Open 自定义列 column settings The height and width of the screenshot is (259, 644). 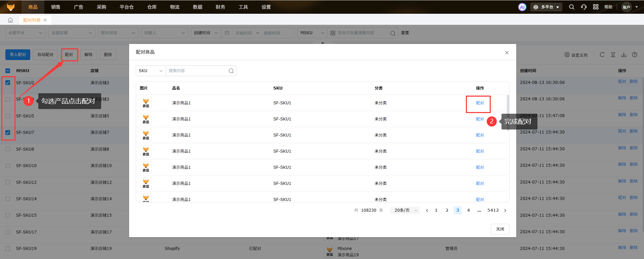(576, 55)
